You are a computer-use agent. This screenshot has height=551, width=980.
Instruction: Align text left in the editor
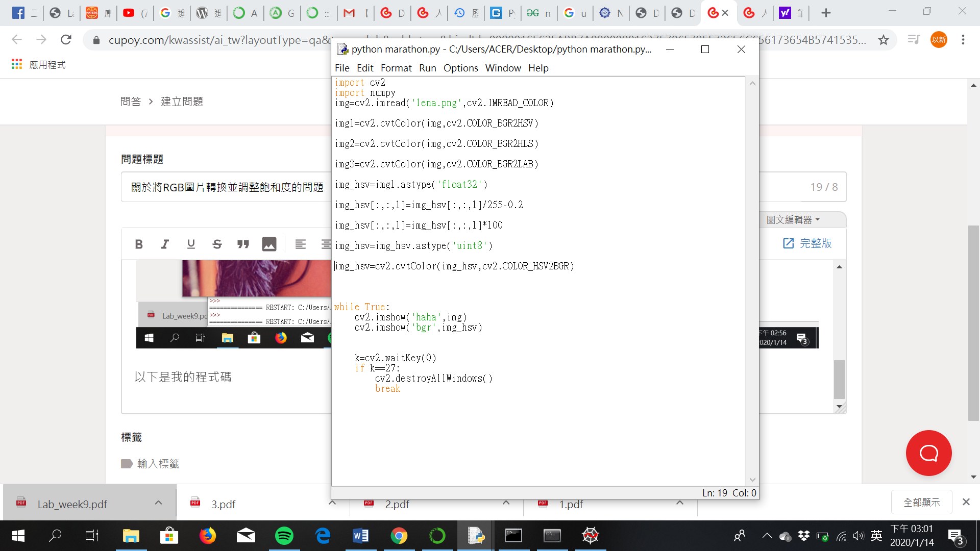click(x=301, y=244)
